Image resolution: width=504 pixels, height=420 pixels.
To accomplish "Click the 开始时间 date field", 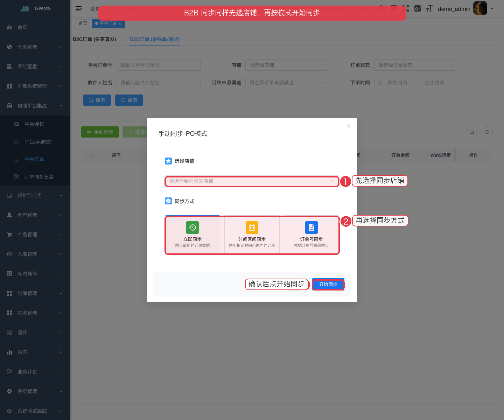I will coord(398,83).
